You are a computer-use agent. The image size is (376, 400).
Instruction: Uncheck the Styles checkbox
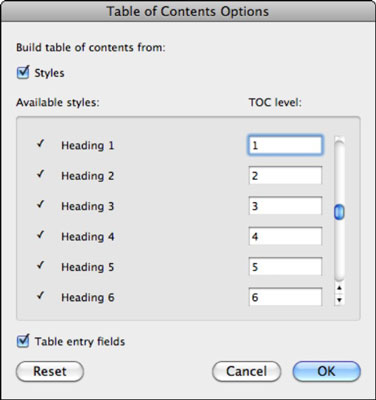click(x=23, y=72)
